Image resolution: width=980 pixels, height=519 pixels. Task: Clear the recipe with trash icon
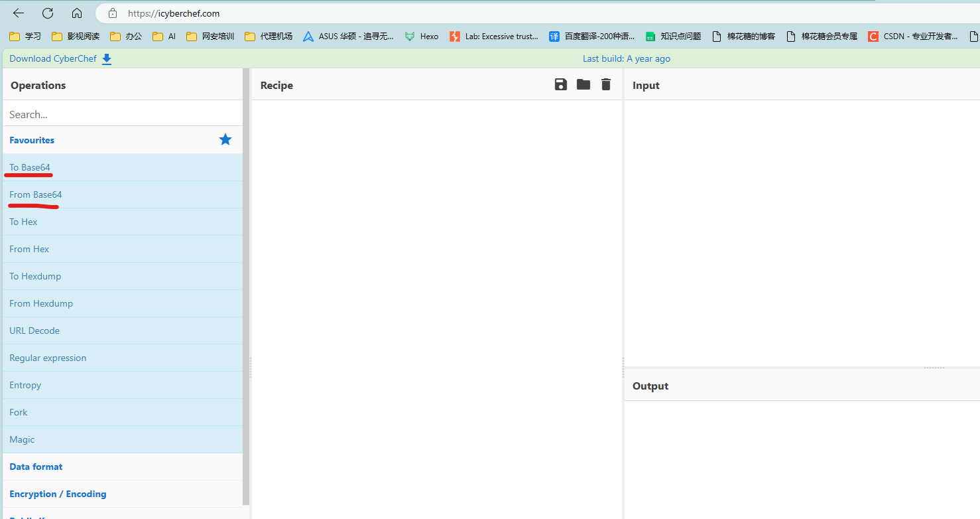coord(606,84)
